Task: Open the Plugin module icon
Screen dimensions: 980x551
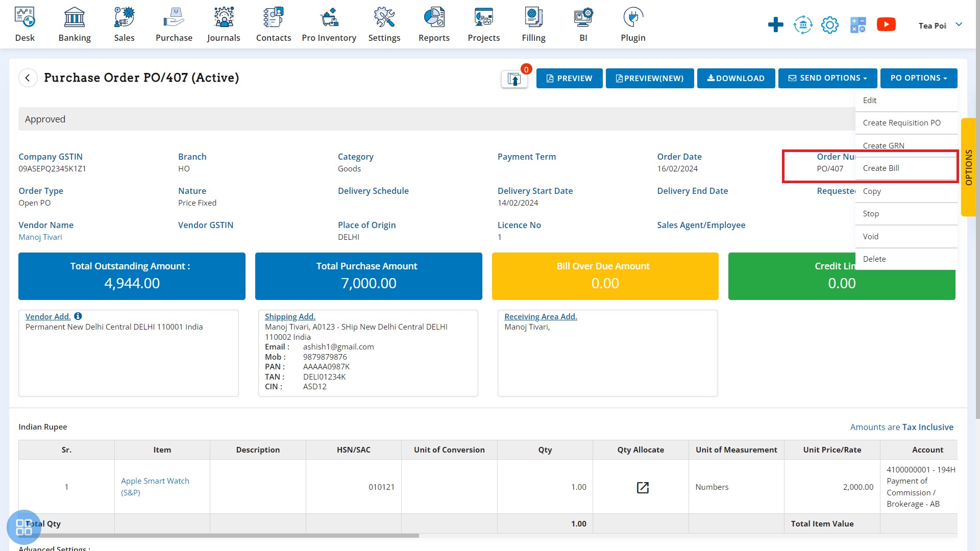Action: click(632, 16)
